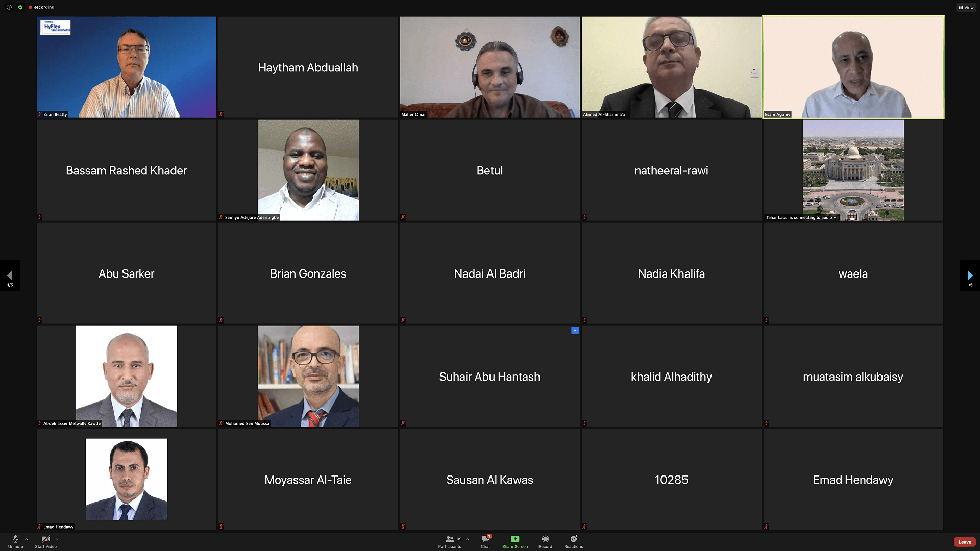The image size is (980, 551).
Task: Click the Unmute microphone icon
Action: 15,539
